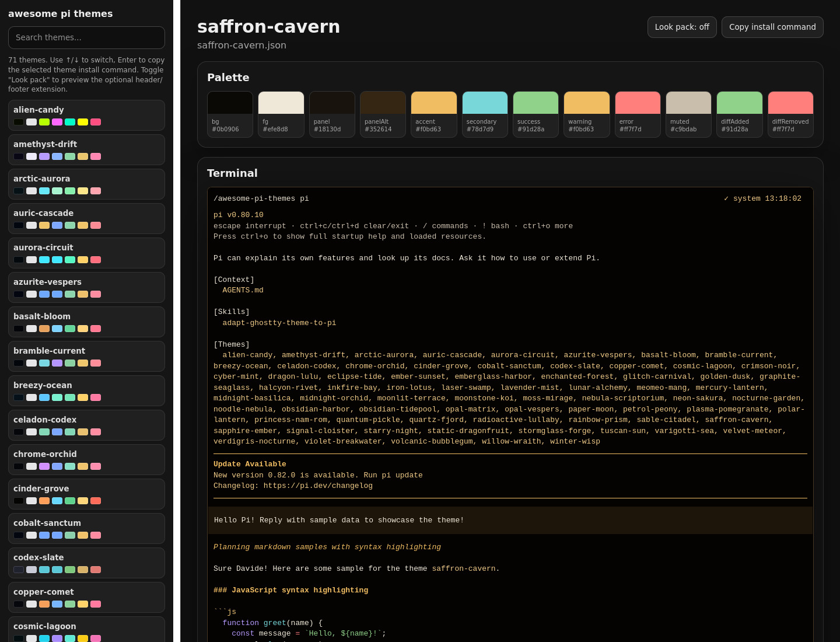Switch to the cinder-grove theme

(86, 494)
